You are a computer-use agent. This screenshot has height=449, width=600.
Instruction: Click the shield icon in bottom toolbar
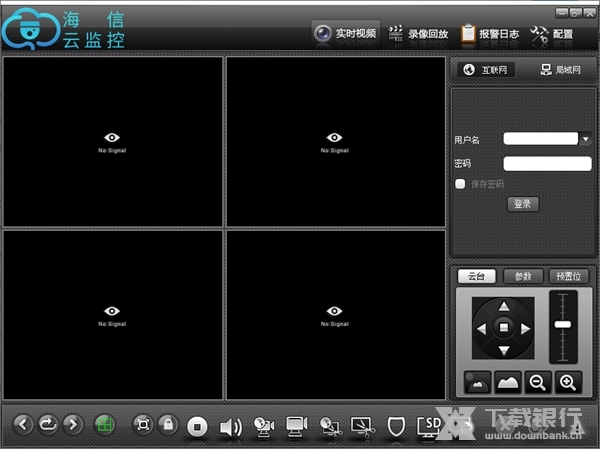[396, 427]
